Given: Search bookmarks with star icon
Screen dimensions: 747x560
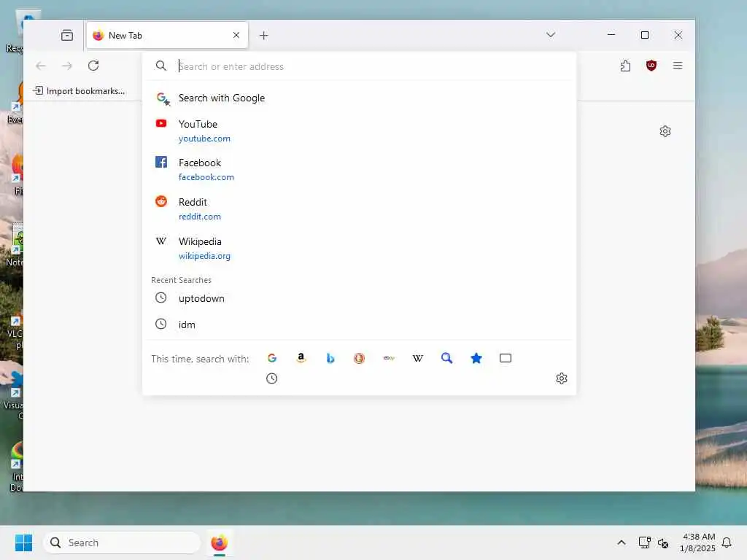Looking at the screenshot, I should click(476, 358).
